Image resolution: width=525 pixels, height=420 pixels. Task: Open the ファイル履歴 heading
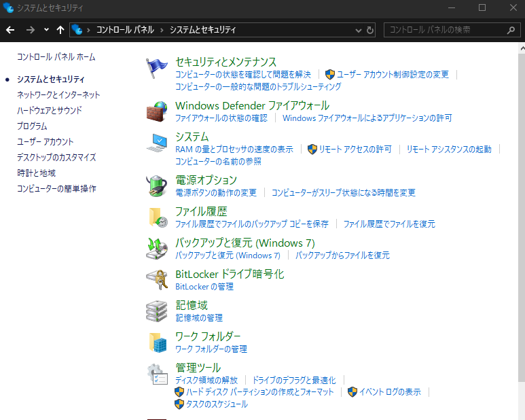coord(201,211)
